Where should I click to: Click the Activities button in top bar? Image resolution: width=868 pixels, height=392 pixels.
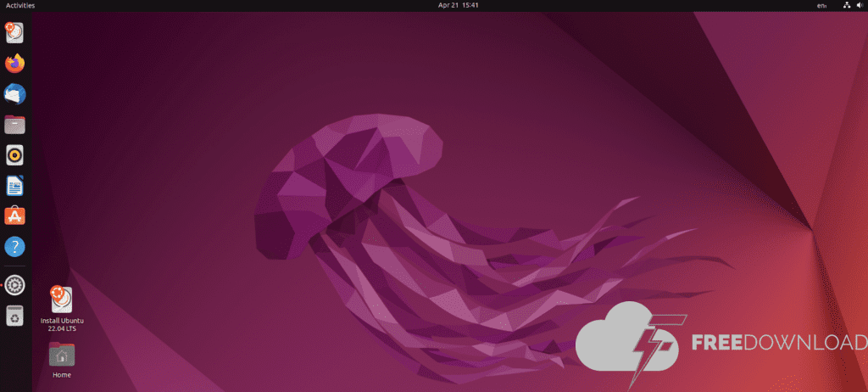(20, 5)
